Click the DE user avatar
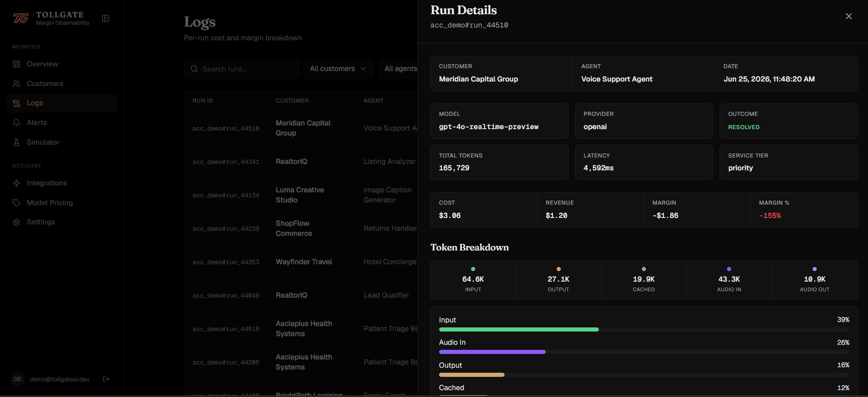868x397 pixels. (x=17, y=379)
